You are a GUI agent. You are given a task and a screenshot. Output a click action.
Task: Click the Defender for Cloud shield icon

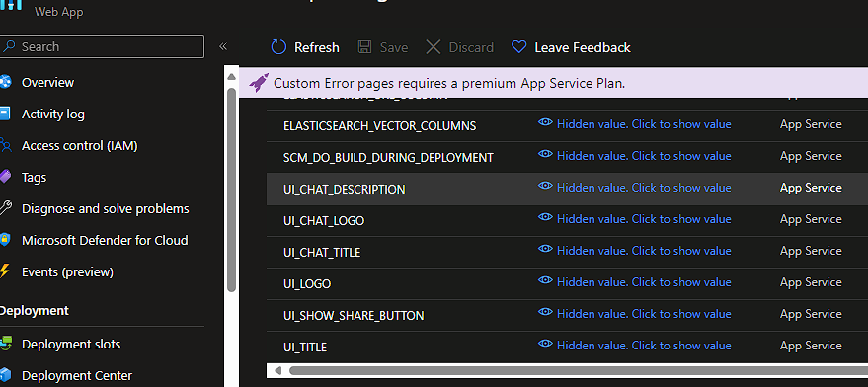pos(5,240)
